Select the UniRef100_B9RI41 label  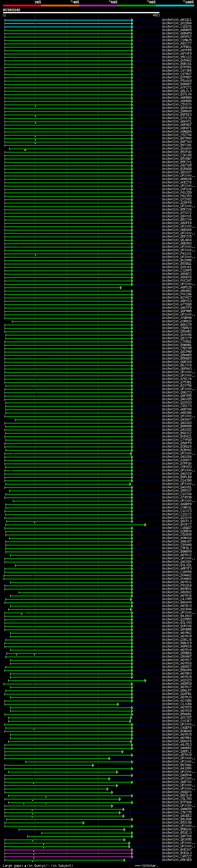177,64
